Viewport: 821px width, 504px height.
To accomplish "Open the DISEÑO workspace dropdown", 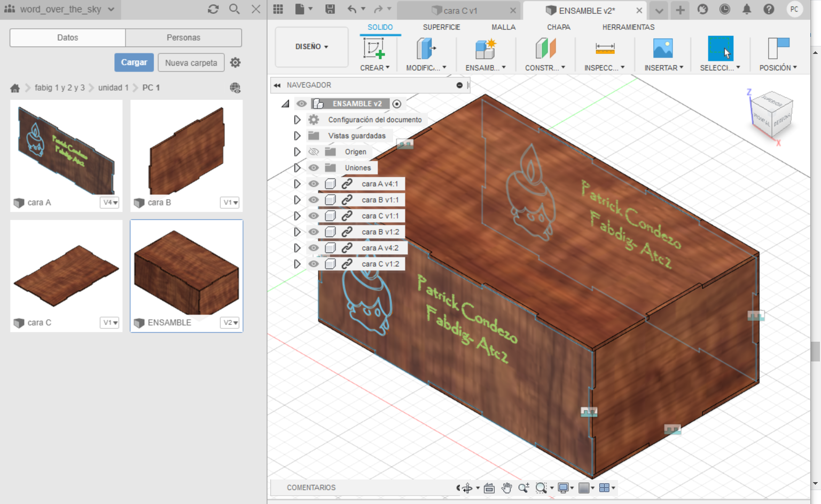I will [311, 47].
